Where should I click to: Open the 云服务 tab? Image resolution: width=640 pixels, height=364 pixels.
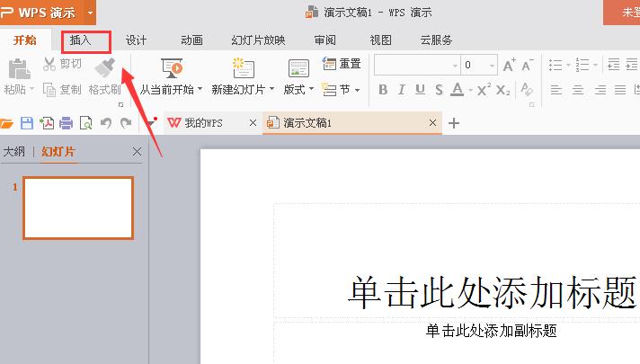pos(436,40)
